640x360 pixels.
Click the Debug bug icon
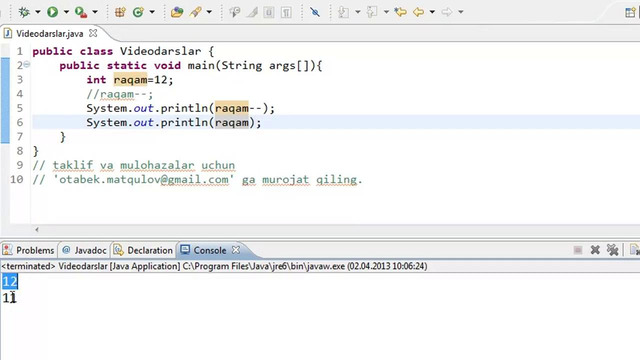(x=24, y=12)
